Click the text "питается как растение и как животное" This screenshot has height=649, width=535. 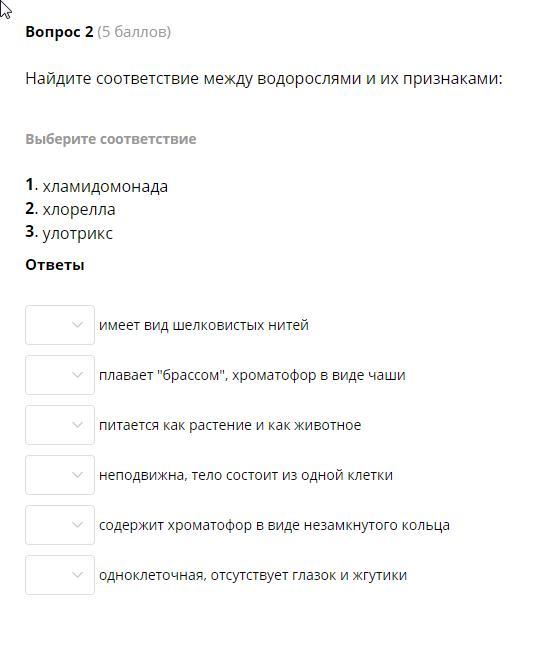[x=230, y=425]
